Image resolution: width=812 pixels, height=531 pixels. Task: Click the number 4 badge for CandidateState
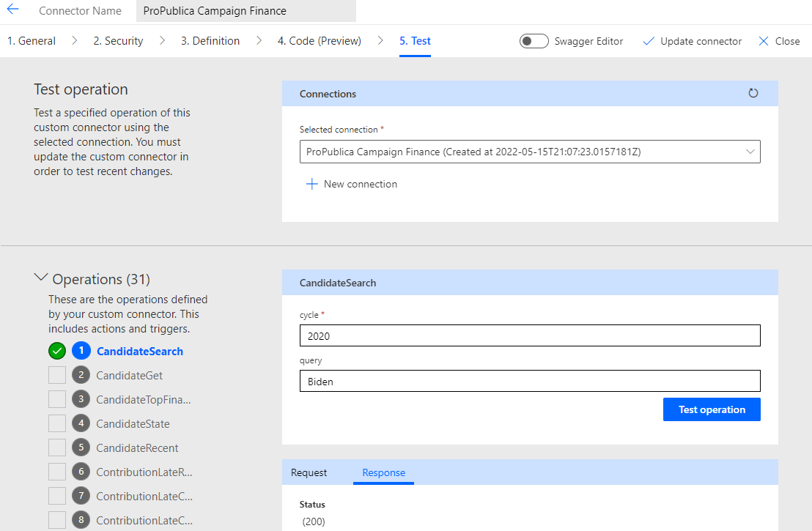pos(81,423)
